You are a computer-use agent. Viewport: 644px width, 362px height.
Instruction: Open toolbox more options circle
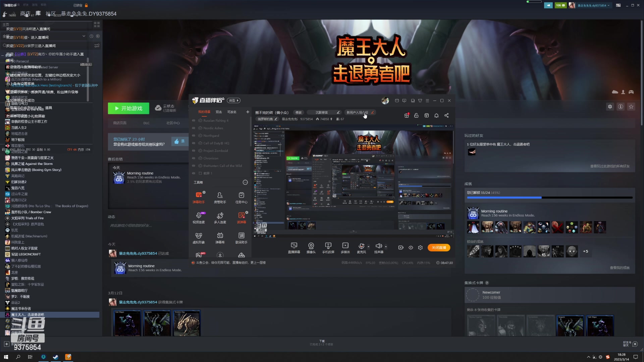(x=245, y=182)
